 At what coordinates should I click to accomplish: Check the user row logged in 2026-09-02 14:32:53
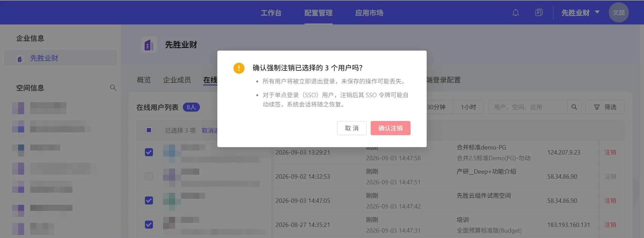click(x=149, y=176)
